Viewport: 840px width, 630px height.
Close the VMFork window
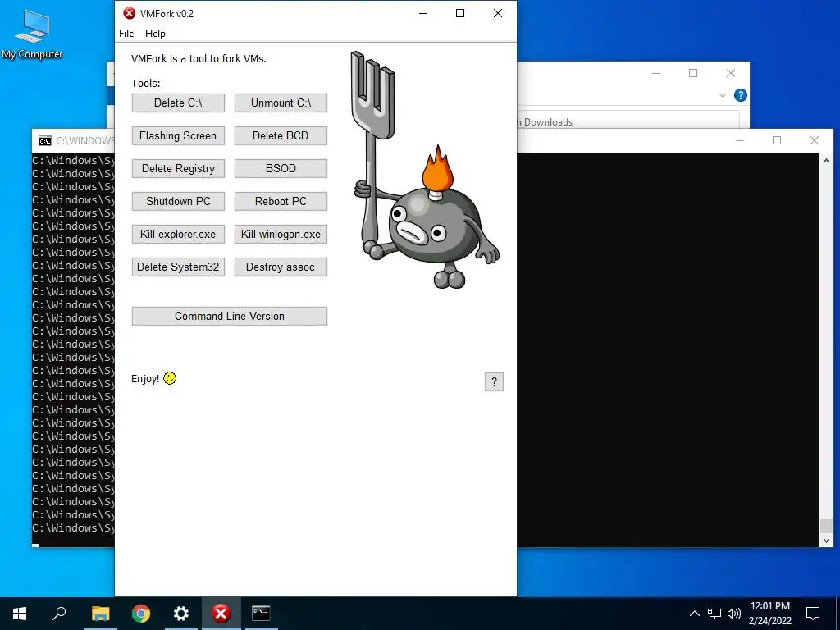click(498, 13)
